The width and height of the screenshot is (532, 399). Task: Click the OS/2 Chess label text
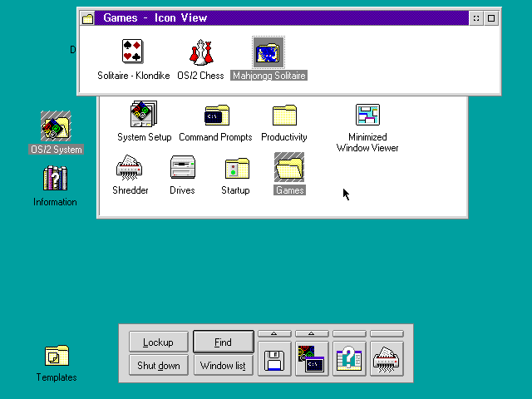[x=200, y=76]
